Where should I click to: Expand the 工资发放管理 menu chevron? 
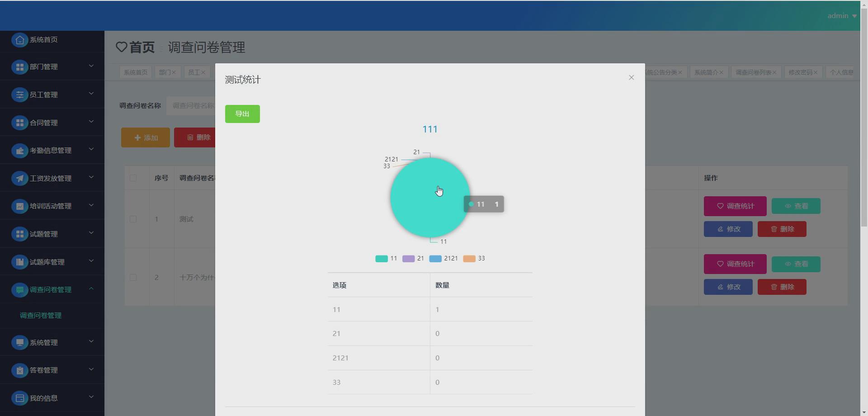point(91,177)
